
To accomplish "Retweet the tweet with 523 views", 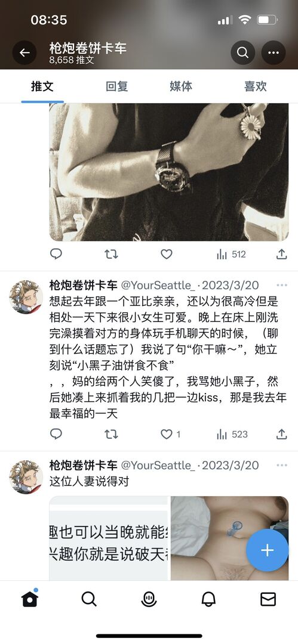I will point(111,434).
